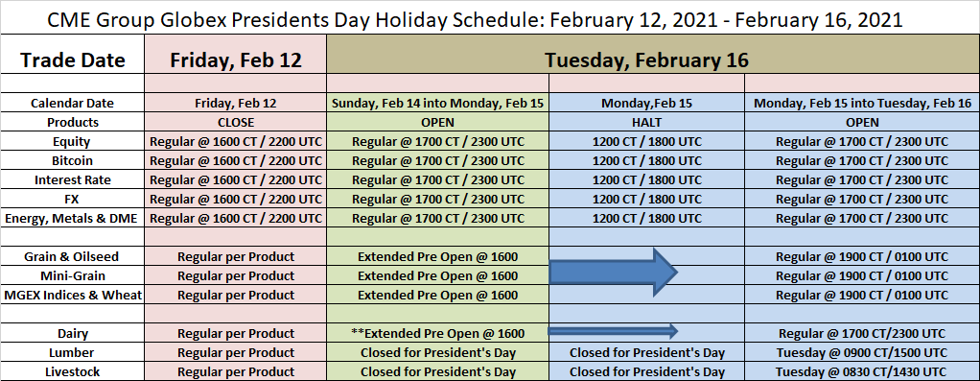Click the Equity product row label
Screen dimensions: 980x381
click(73, 141)
